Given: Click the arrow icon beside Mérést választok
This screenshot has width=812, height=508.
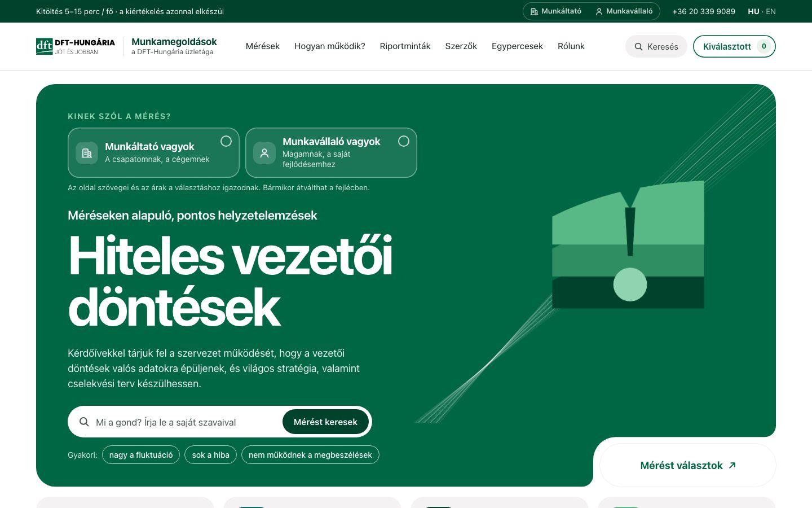Looking at the screenshot, I should pos(732,465).
